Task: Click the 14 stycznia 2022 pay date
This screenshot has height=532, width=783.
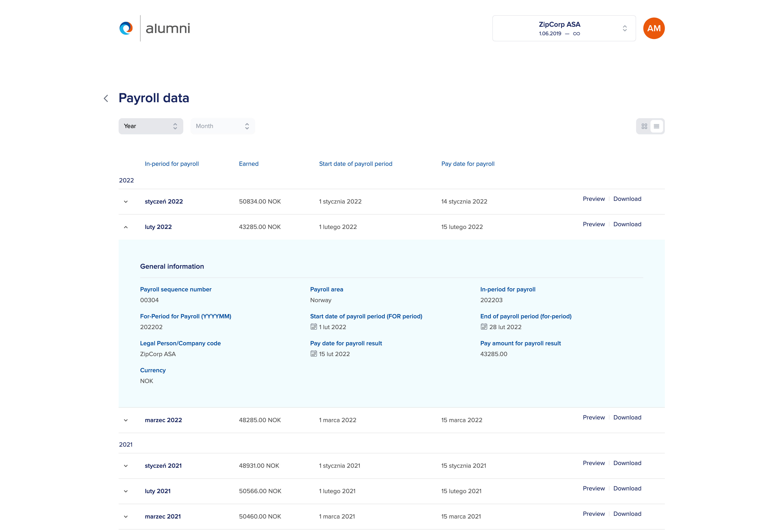Action: click(x=464, y=202)
